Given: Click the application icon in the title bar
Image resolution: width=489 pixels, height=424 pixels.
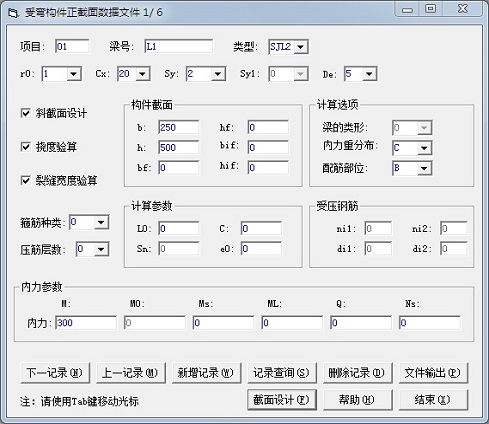Looking at the screenshot, I should [13, 13].
